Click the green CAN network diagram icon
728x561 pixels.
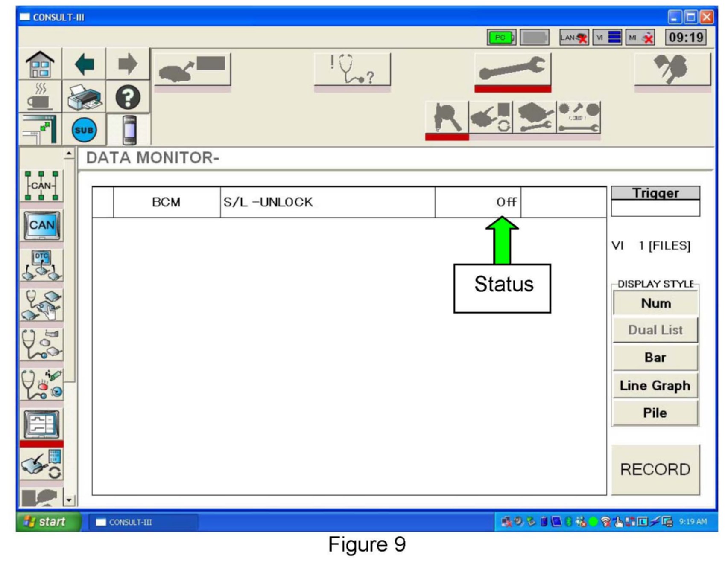pyautogui.click(x=41, y=186)
